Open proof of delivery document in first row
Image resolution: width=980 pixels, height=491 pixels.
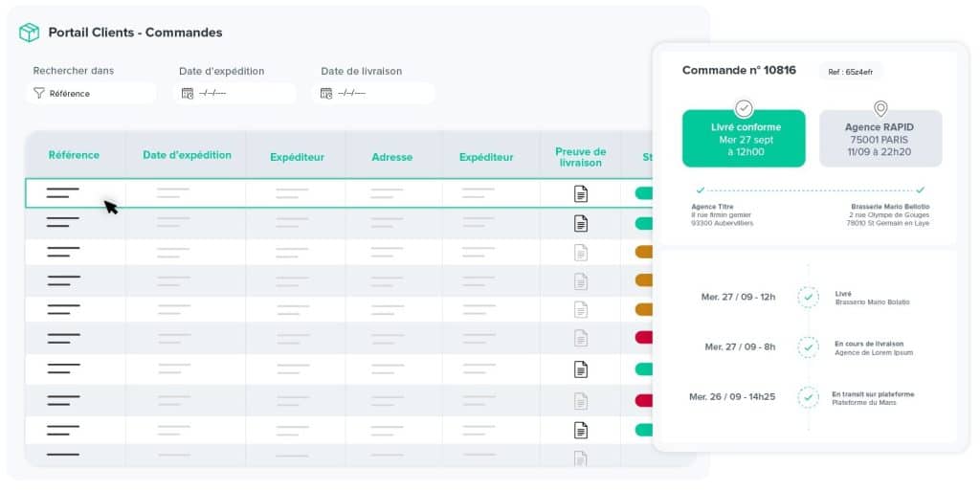coord(580,193)
